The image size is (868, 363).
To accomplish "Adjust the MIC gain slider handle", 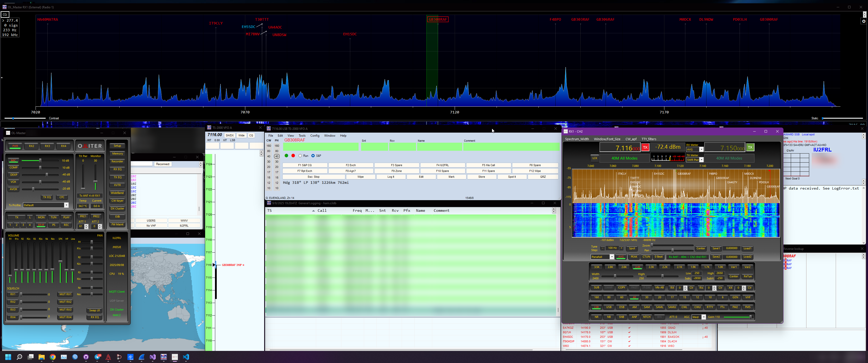I will [x=40, y=161].
